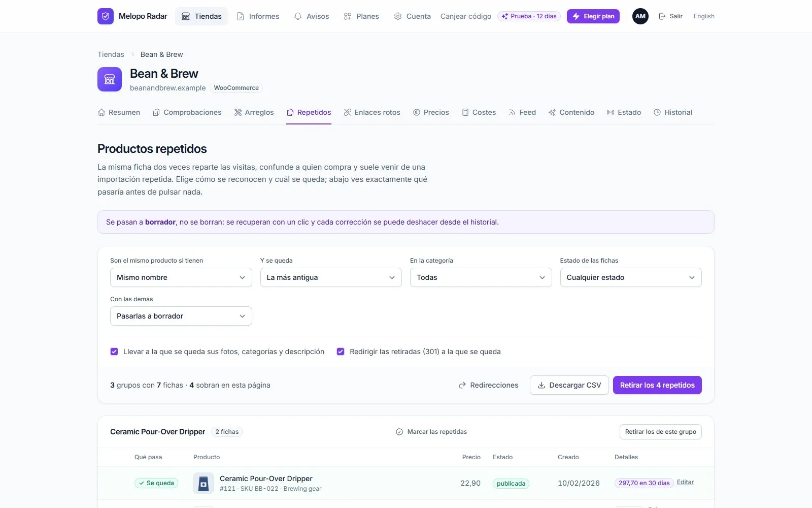Screen dimensions: 812x508
Task: Click the publicada status badge
Action: pyautogui.click(x=511, y=484)
